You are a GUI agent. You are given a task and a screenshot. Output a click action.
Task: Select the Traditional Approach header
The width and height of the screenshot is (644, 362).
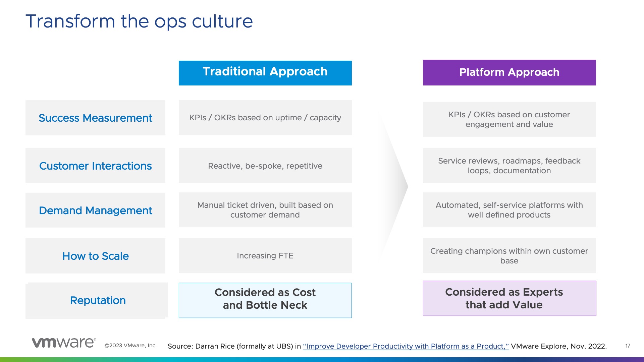pyautogui.click(x=265, y=73)
